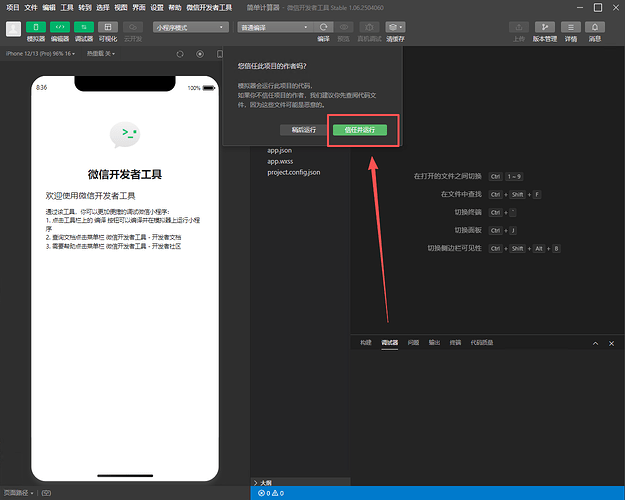
Task: Click the 清缓存 clear cache icon
Action: [395, 27]
